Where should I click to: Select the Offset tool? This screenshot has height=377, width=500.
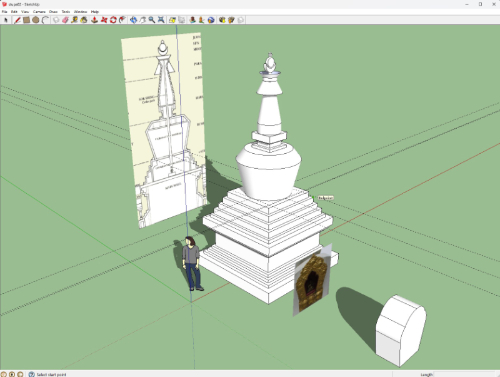123,20
